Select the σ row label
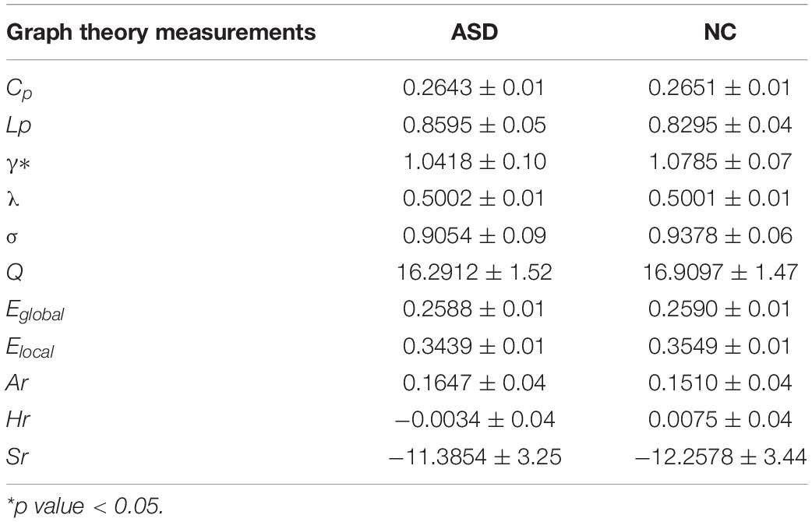812x522 pixels. pos(12,237)
